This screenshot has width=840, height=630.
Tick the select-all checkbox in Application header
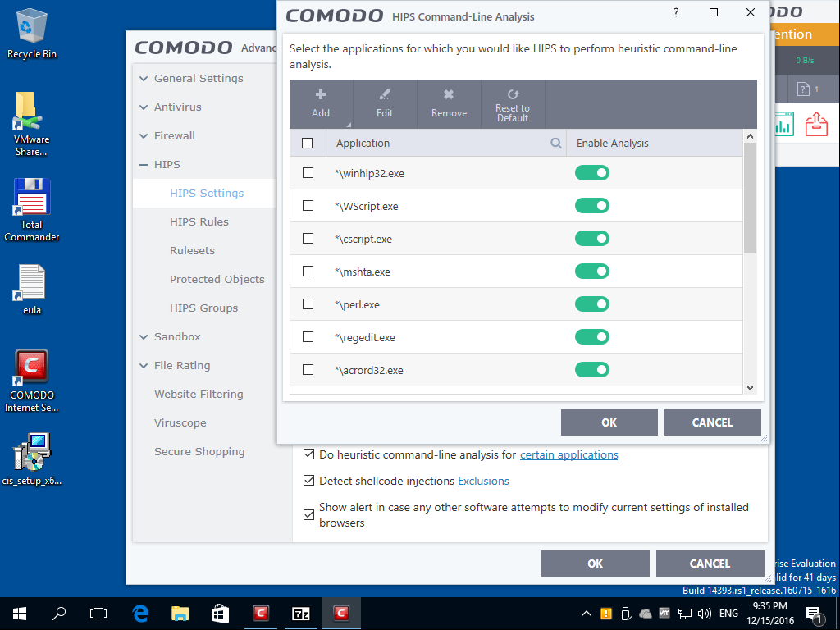(307, 143)
